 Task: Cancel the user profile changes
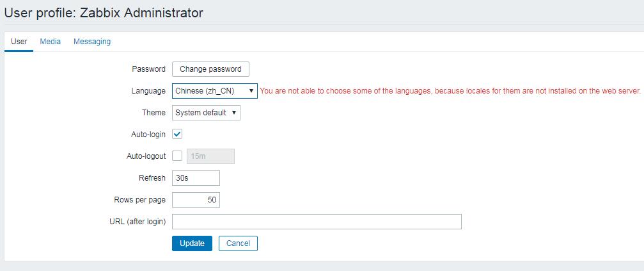(x=238, y=243)
